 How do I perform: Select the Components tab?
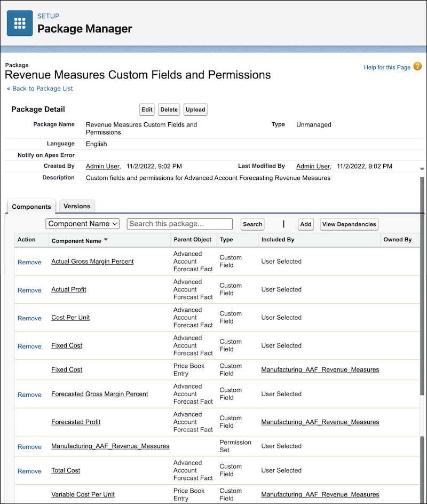point(31,207)
